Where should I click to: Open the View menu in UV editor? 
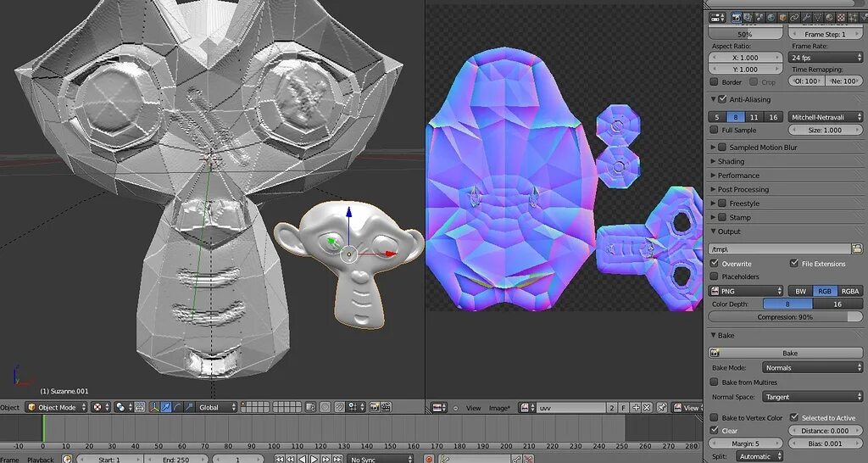(x=473, y=408)
